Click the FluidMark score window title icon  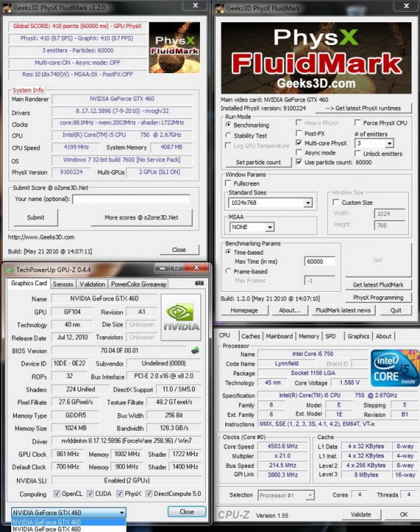(x=7, y=7)
